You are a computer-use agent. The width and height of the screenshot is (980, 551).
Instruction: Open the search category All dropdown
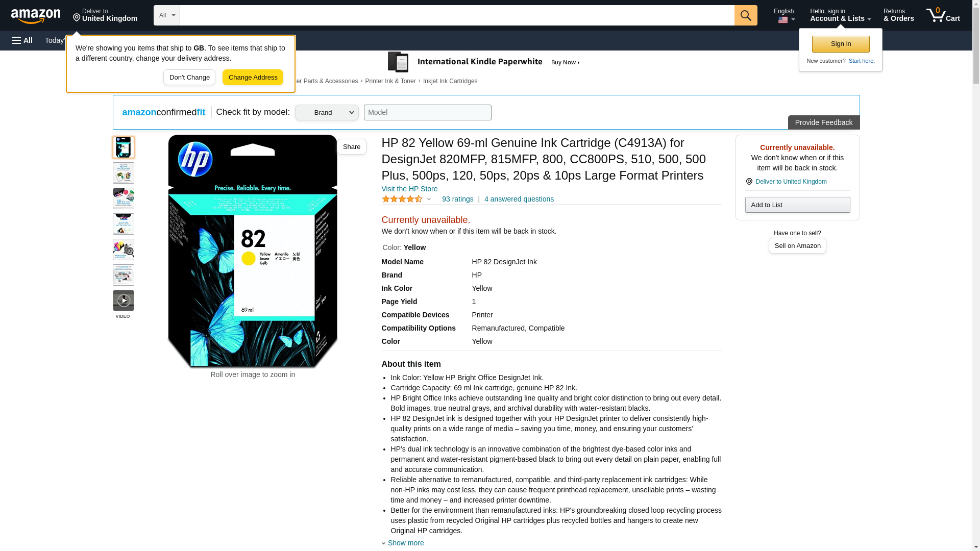(166, 15)
